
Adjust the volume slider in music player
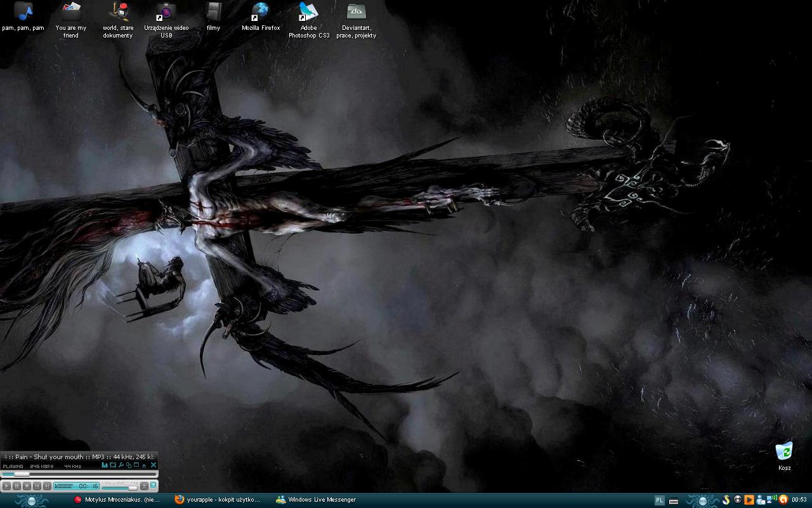click(120, 488)
